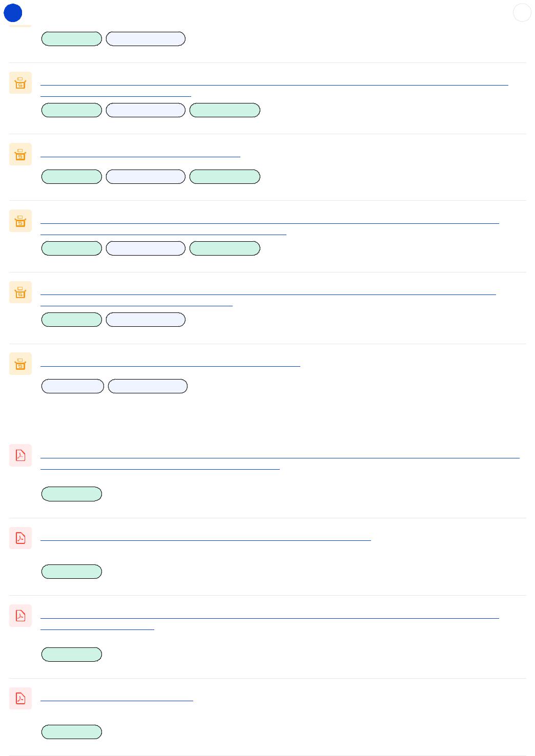The width and height of the screenshot is (535, 756).
Task: Open the second red PDF document icon
Action: click(x=20, y=538)
